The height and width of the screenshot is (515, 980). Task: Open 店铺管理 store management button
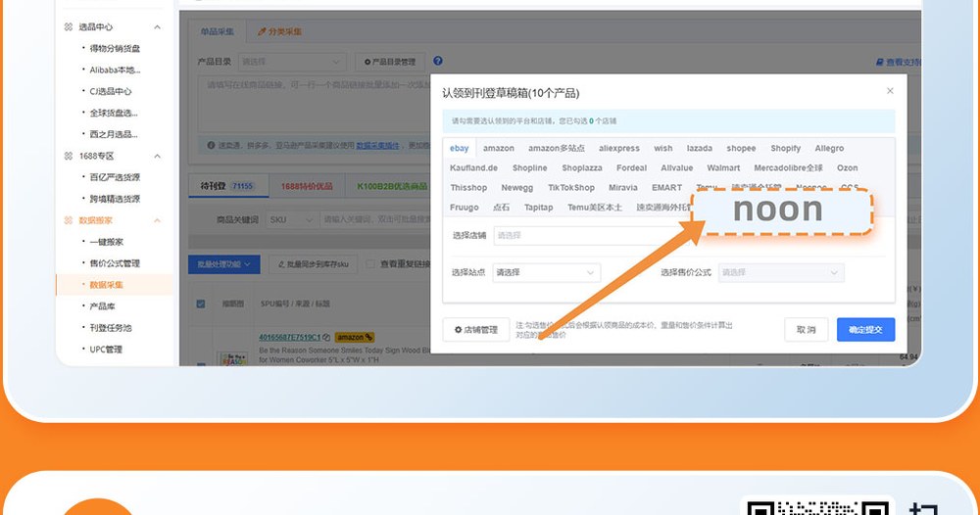point(476,330)
